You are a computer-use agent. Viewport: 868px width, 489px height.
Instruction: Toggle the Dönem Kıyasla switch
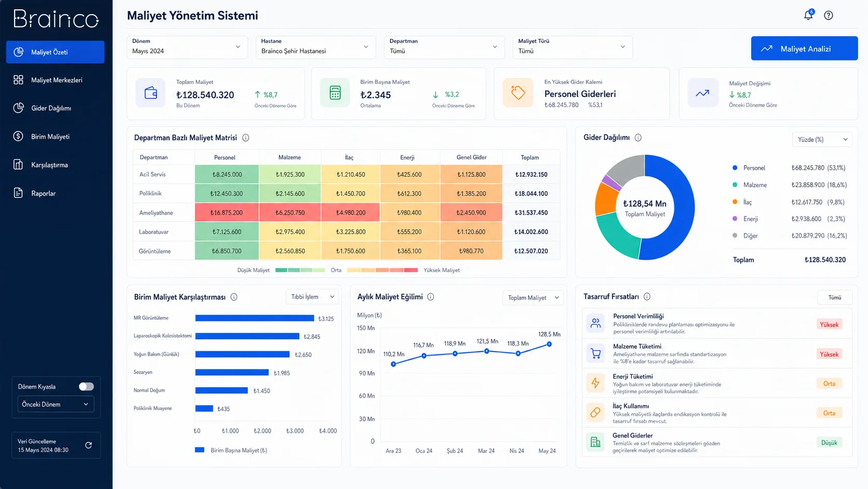pyautogui.click(x=86, y=387)
